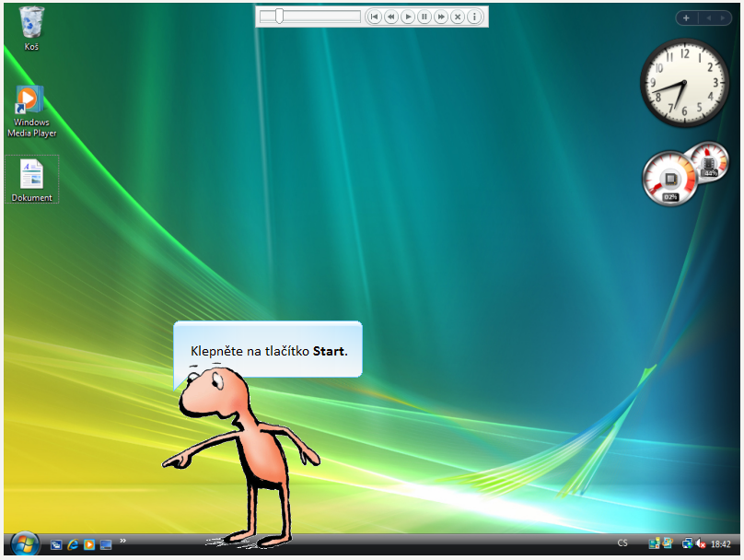This screenshot has width=744, height=560.
Task: Select the Dokument file on the desktop
Action: (x=32, y=180)
